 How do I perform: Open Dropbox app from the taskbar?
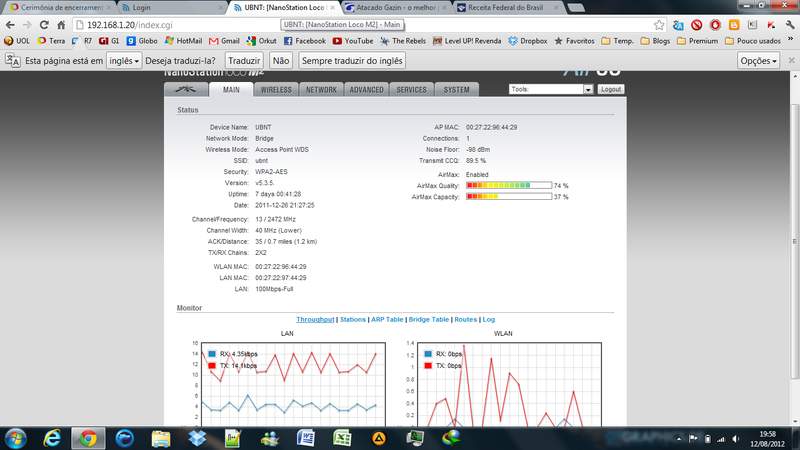click(x=197, y=438)
